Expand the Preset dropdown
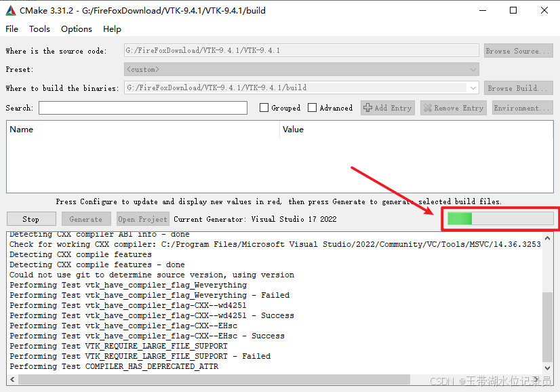The image size is (560, 392). point(302,69)
